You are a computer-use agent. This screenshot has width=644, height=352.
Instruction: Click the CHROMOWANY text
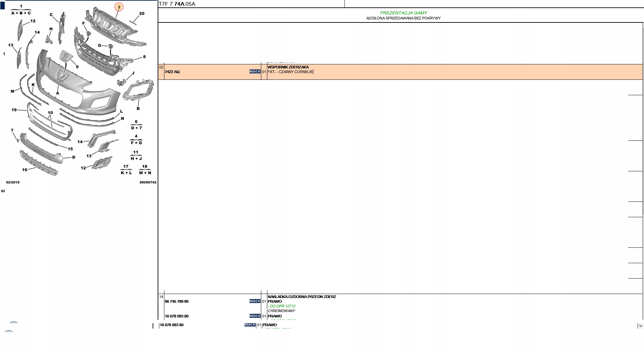pyautogui.click(x=281, y=311)
